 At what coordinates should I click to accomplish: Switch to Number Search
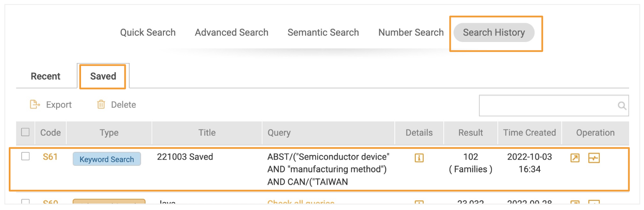click(x=410, y=32)
